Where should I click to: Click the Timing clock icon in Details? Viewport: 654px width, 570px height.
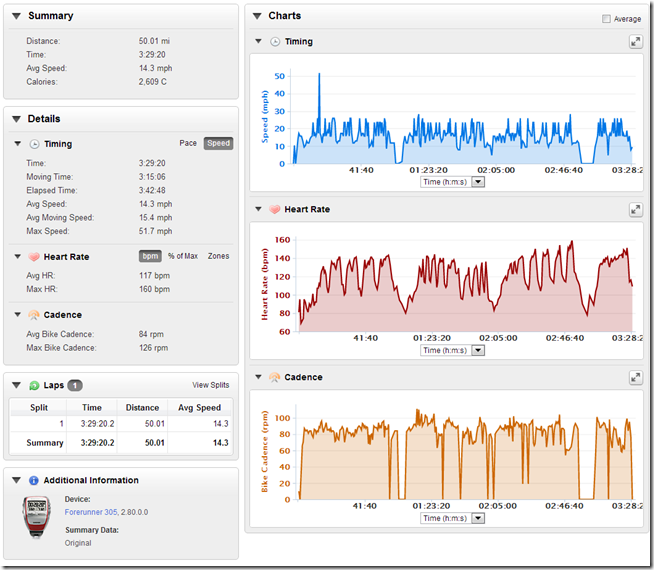pyautogui.click(x=34, y=144)
